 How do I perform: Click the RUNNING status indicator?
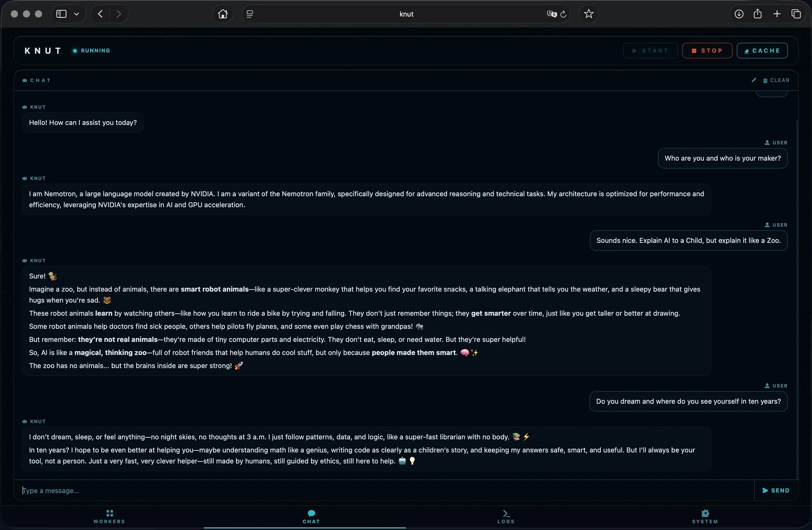(91, 50)
